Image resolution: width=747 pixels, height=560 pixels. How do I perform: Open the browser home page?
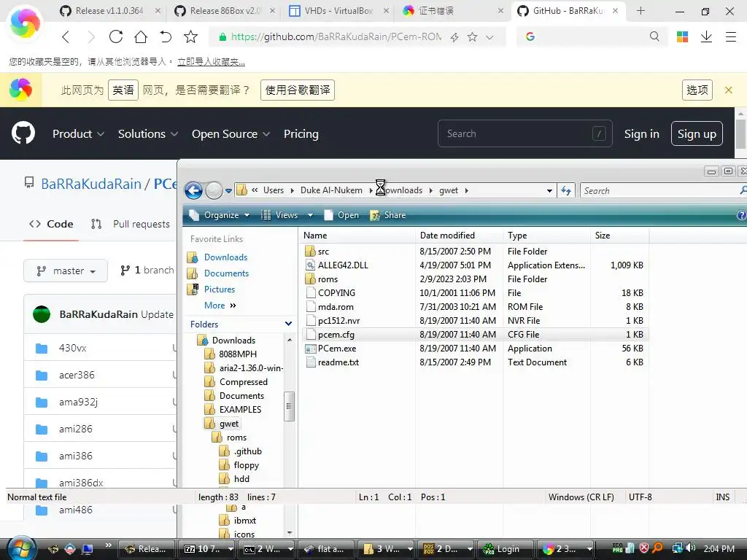coord(141,36)
